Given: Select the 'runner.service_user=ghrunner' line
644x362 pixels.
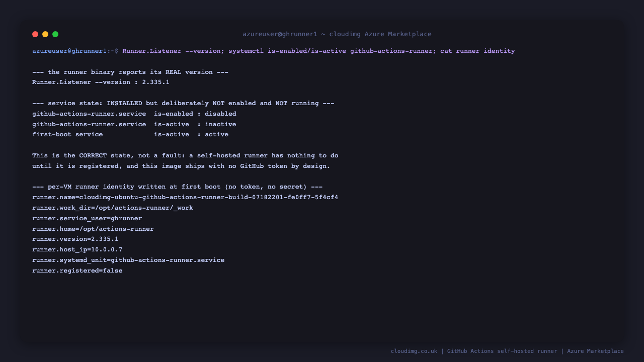Looking at the screenshot, I should coord(87,218).
